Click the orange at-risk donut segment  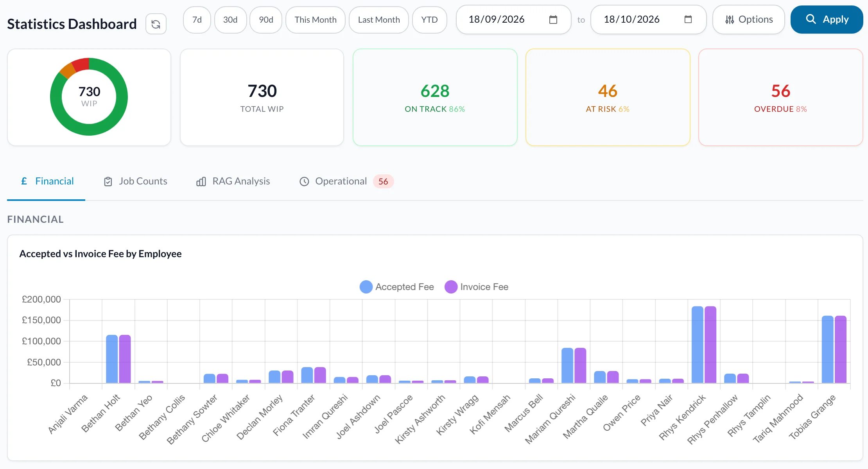(x=68, y=71)
